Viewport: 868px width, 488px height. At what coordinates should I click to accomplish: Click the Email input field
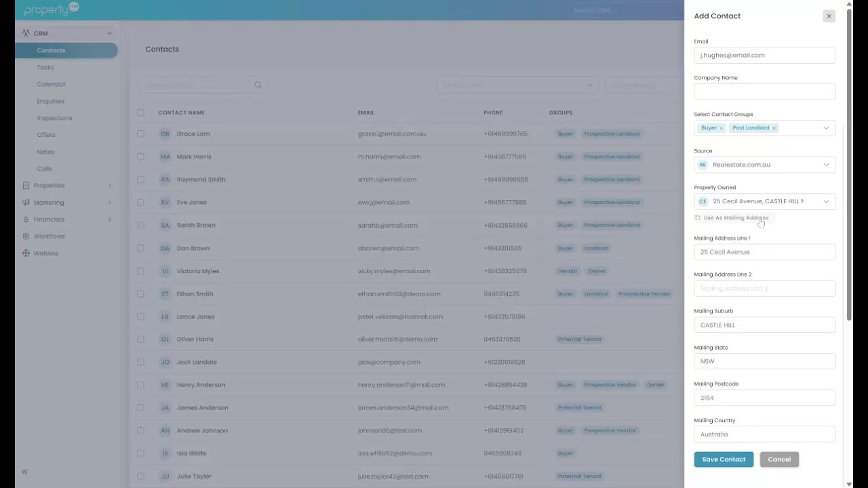(764, 56)
